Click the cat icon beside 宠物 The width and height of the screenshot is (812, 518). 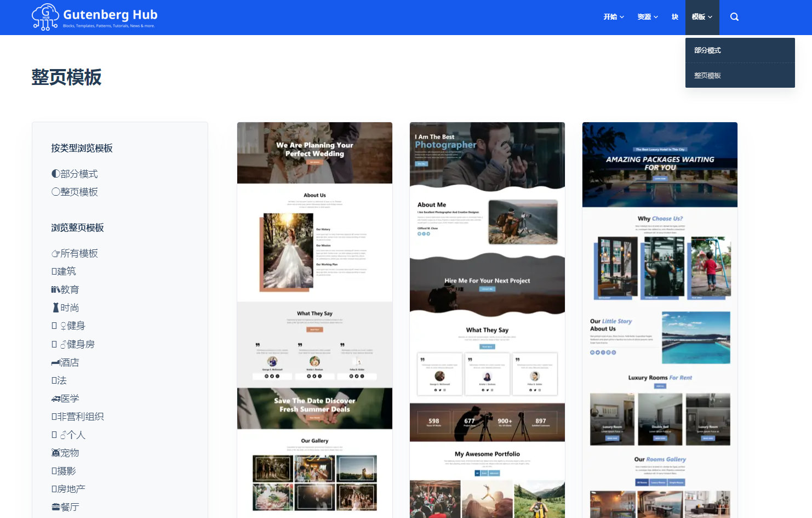pyautogui.click(x=55, y=453)
